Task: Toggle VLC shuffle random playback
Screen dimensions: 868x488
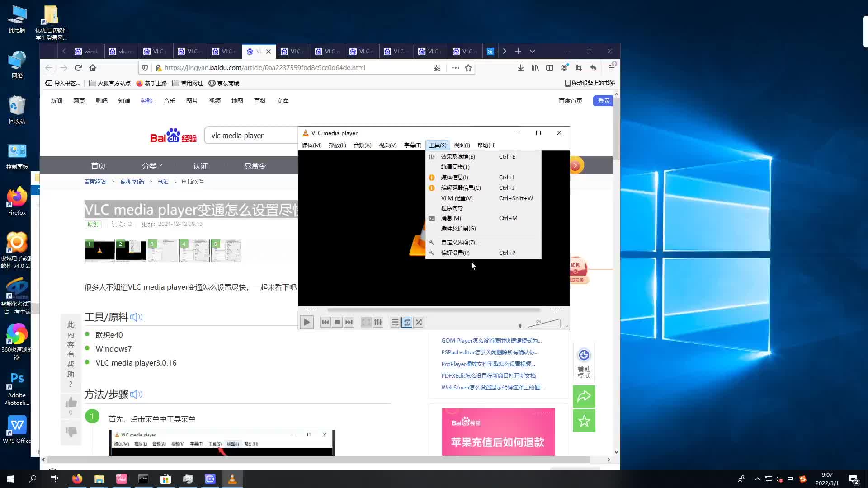Action: (x=419, y=322)
